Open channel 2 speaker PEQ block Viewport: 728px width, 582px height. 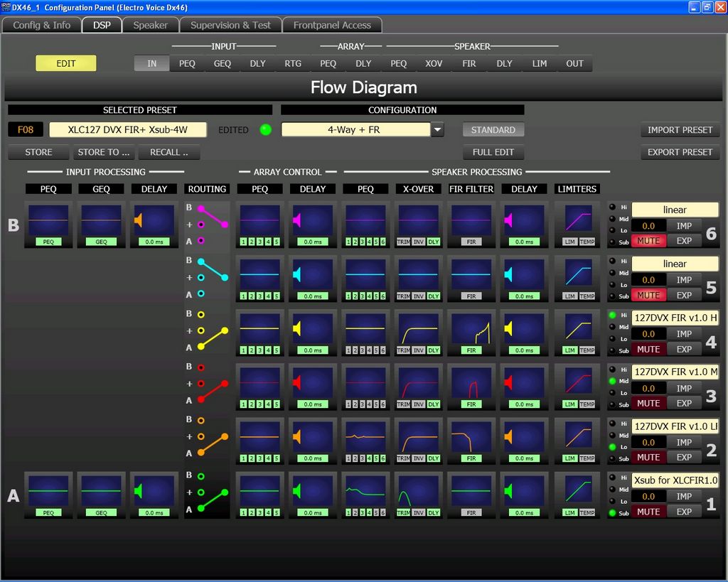click(x=366, y=441)
